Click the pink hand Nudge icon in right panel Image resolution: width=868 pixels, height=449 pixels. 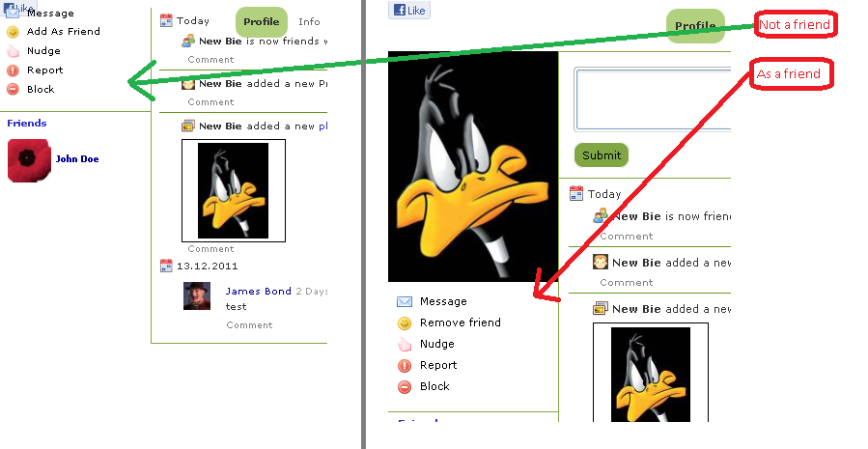pyautogui.click(x=405, y=345)
